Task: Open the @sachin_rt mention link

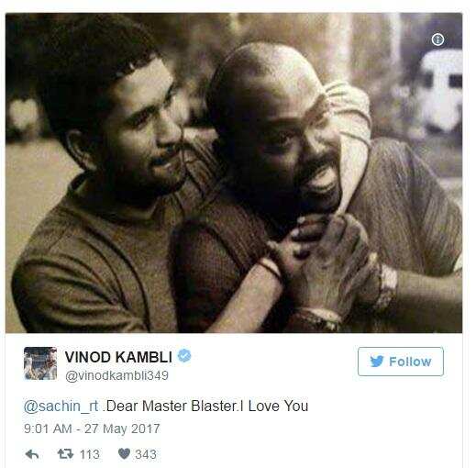Action: (x=61, y=407)
